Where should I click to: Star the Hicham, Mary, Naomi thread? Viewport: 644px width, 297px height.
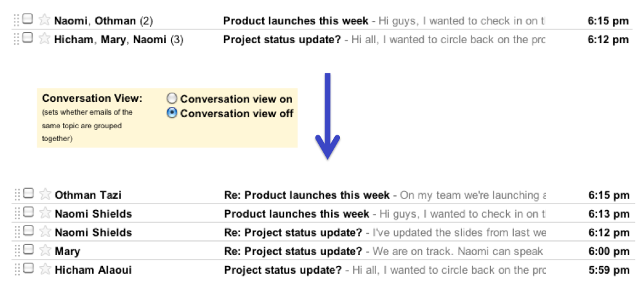coord(44,39)
